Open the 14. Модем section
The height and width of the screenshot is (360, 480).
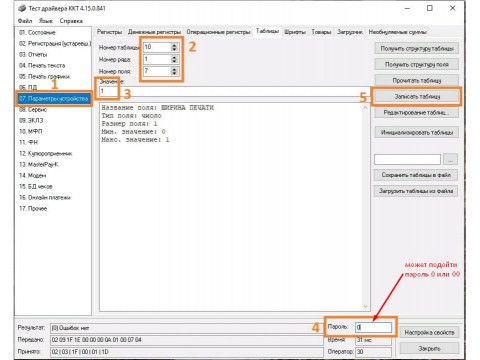pyautogui.click(x=33, y=175)
